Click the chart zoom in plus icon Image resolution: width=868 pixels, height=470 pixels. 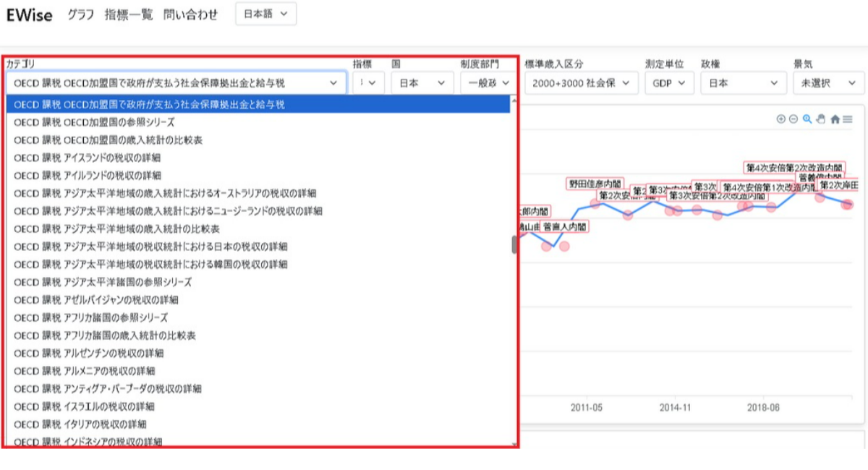pos(781,119)
